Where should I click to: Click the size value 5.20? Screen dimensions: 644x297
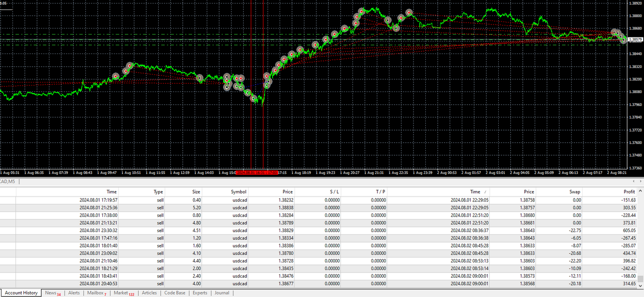pos(196,207)
